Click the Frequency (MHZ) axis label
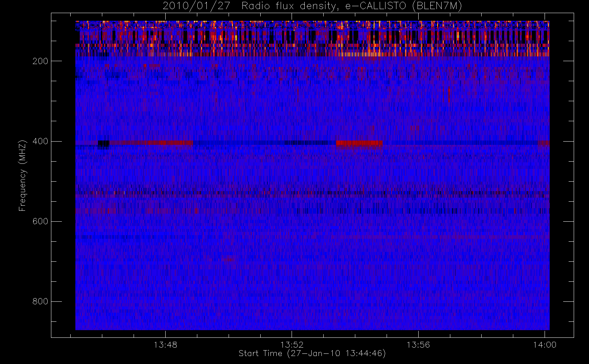589x364 pixels. 23,175
